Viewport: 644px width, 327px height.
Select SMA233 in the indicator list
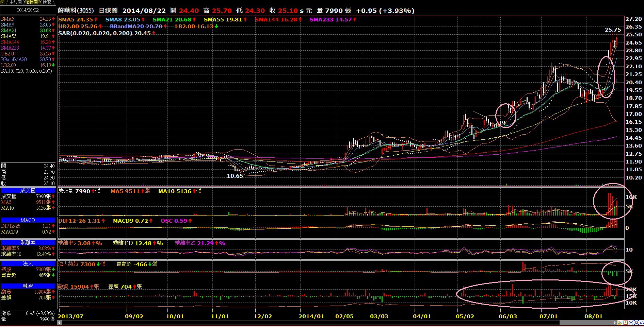pos(10,48)
